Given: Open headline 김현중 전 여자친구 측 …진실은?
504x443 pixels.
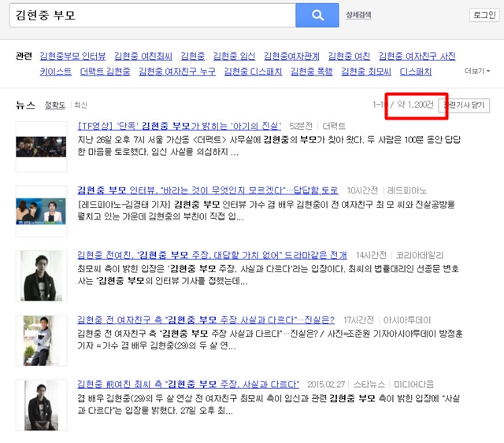Looking at the screenshot, I should pos(206,320).
